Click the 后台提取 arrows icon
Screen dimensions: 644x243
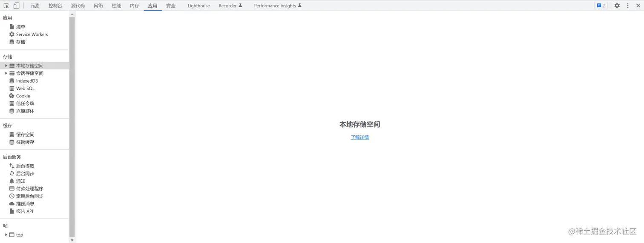(x=12, y=166)
